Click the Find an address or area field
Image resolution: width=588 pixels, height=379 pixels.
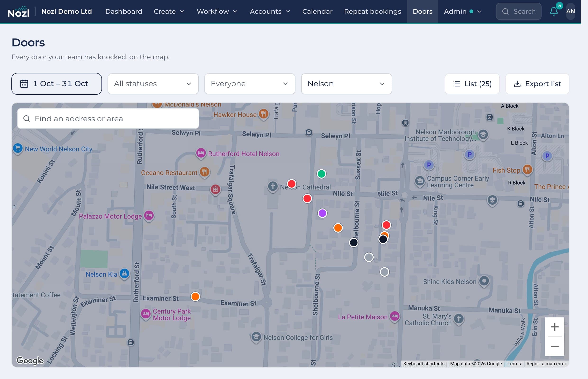[108, 119]
